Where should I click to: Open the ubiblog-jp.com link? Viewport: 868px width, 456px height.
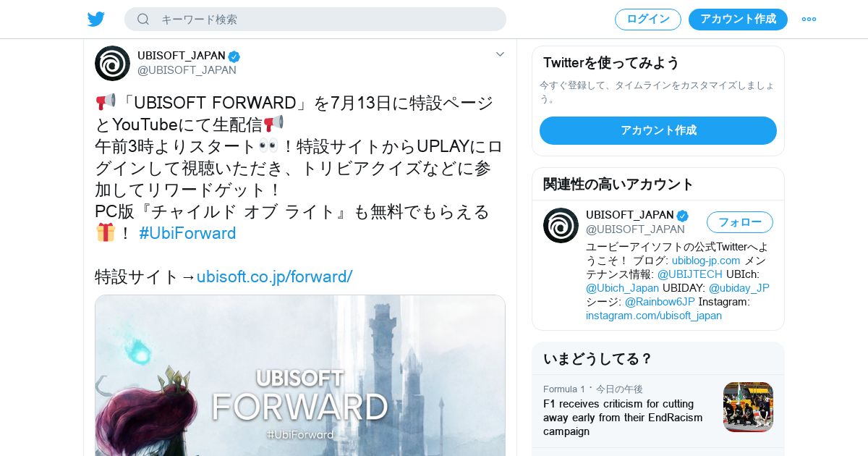(x=706, y=261)
